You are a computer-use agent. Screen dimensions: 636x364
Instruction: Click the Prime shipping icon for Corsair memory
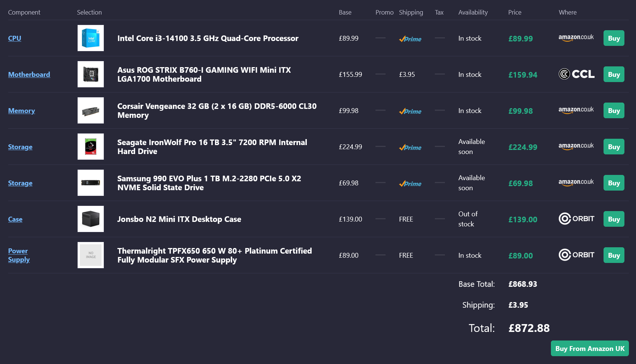pyautogui.click(x=410, y=111)
